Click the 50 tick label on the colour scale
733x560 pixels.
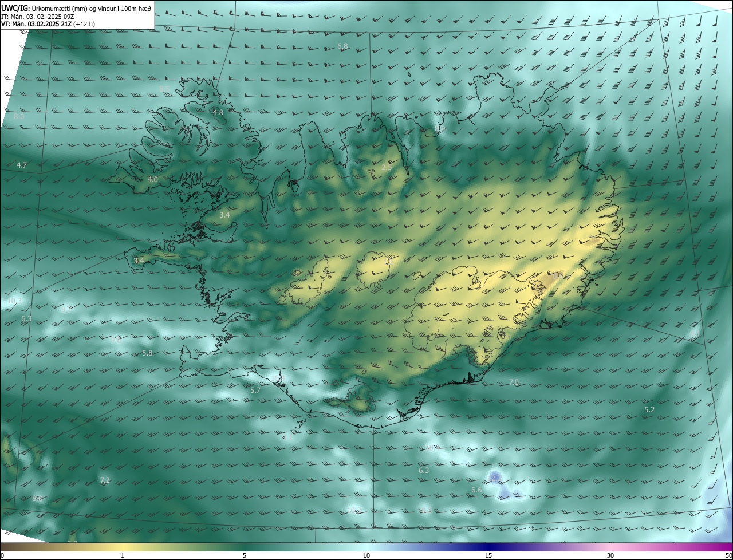728,555
